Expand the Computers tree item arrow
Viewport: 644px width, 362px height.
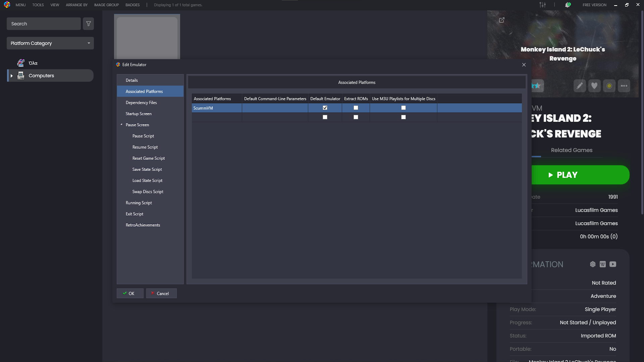click(x=12, y=76)
